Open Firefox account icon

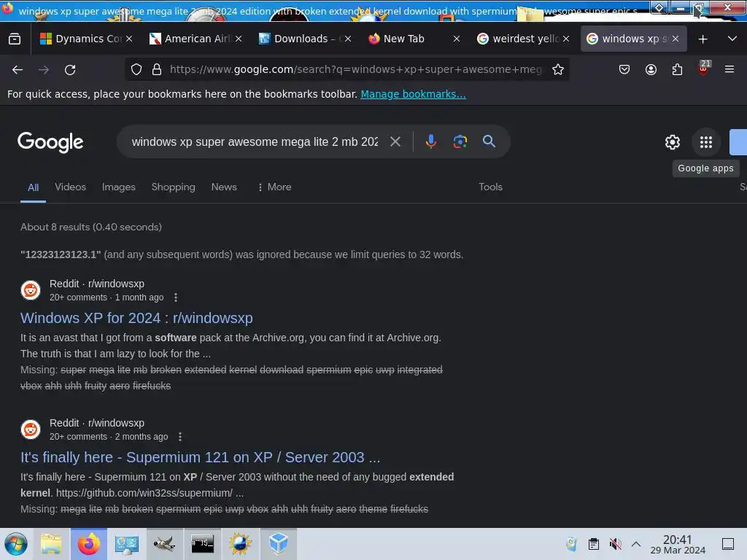click(651, 69)
